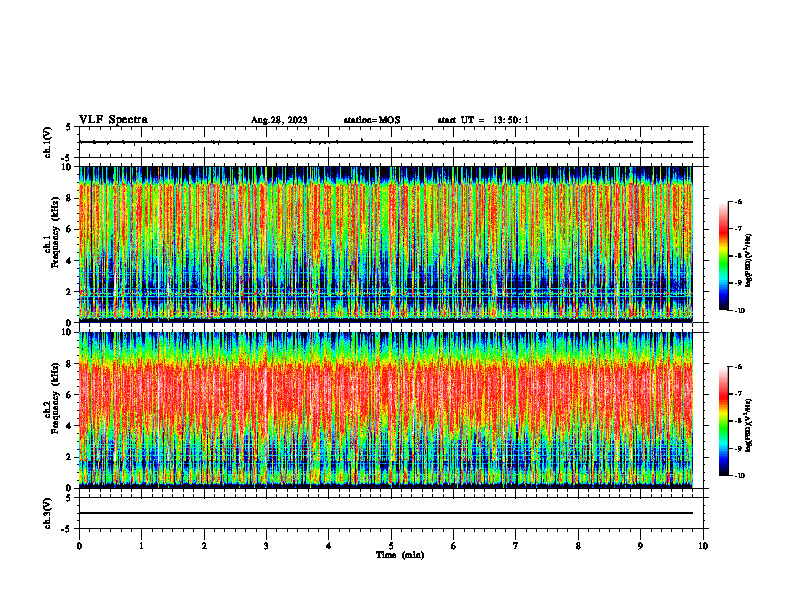
Task: Click the "Time (min)" axis title
Action: tap(400, 555)
